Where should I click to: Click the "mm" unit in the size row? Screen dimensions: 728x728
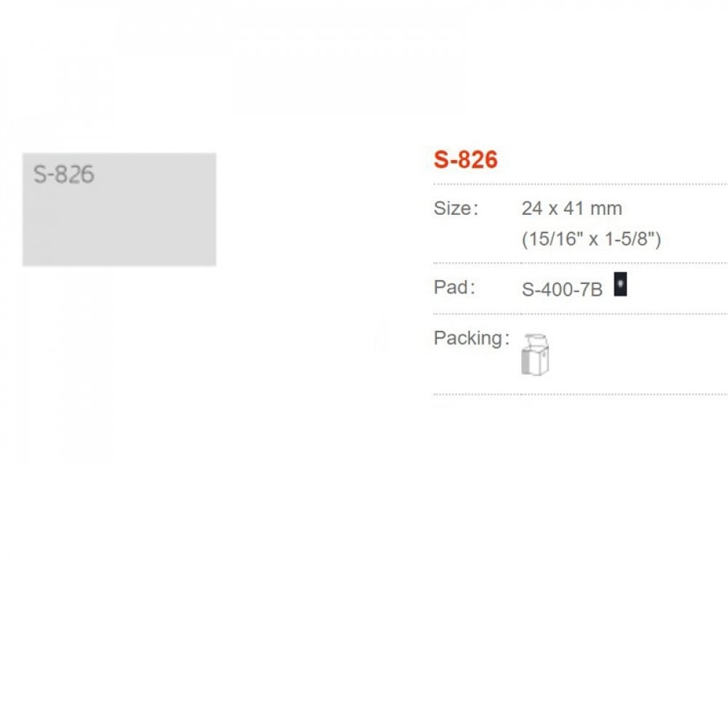pyautogui.click(x=606, y=208)
